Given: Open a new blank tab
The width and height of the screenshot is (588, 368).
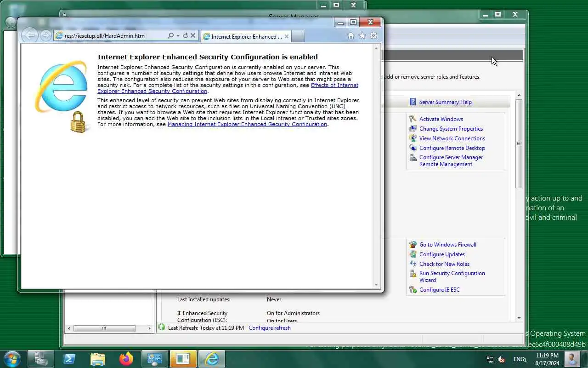Looking at the screenshot, I should pos(298,36).
